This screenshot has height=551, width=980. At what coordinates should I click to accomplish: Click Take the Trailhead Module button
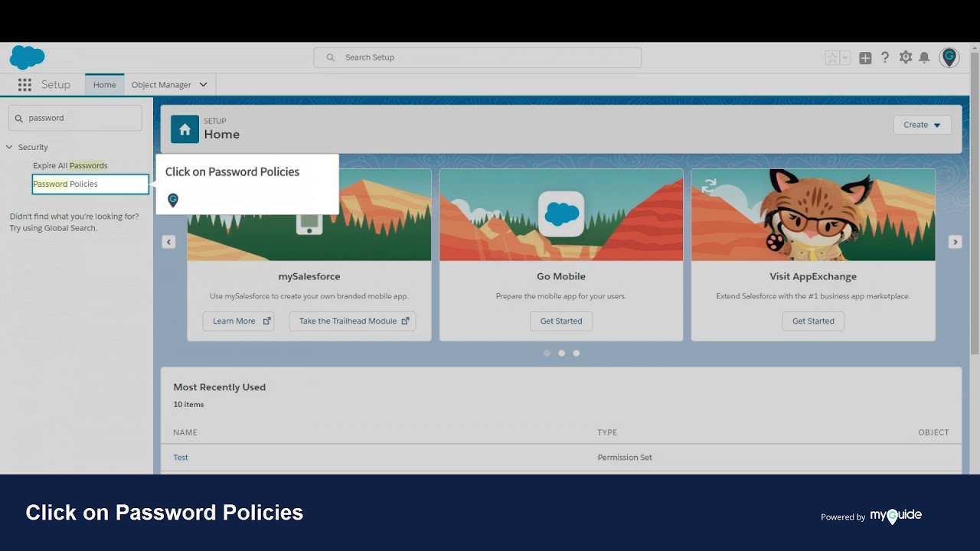click(x=352, y=321)
